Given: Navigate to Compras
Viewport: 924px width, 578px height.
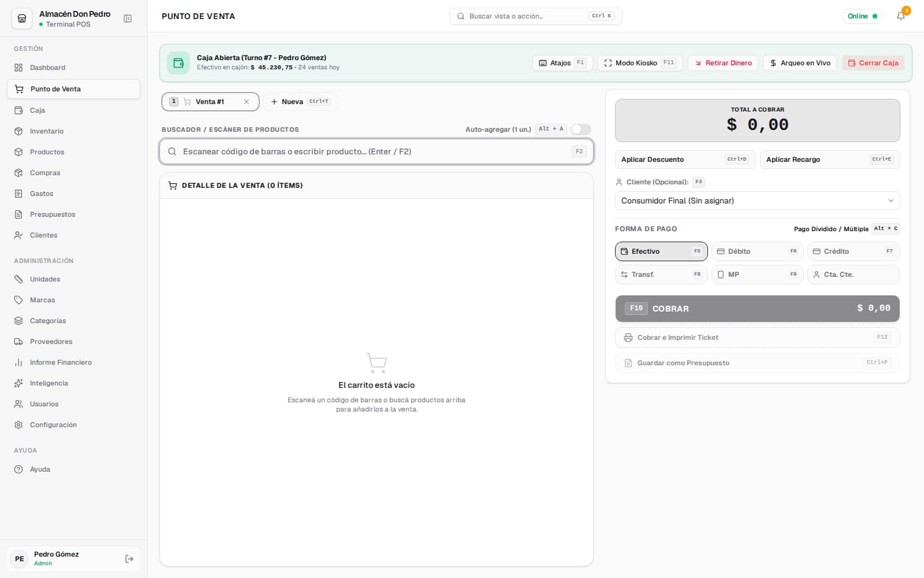Looking at the screenshot, I should [x=73, y=173].
